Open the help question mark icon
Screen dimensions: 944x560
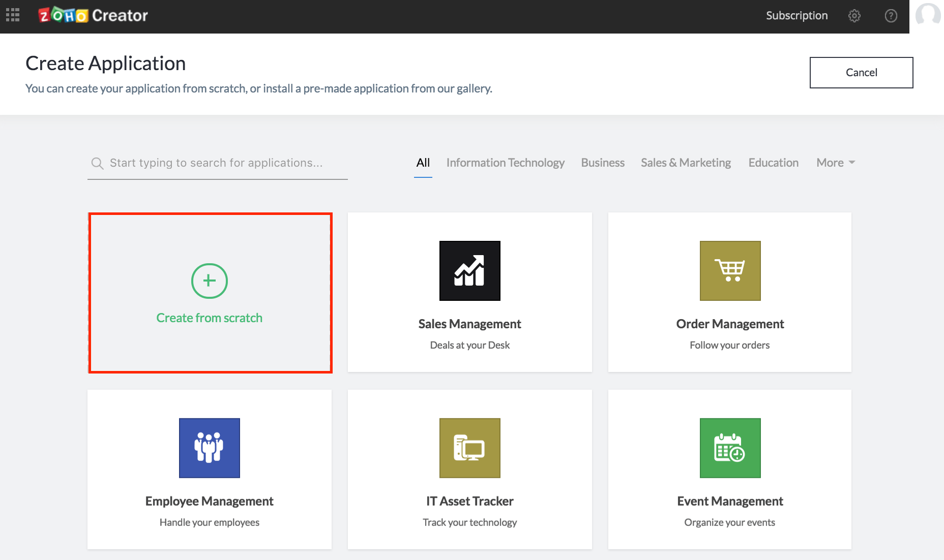pos(891,16)
